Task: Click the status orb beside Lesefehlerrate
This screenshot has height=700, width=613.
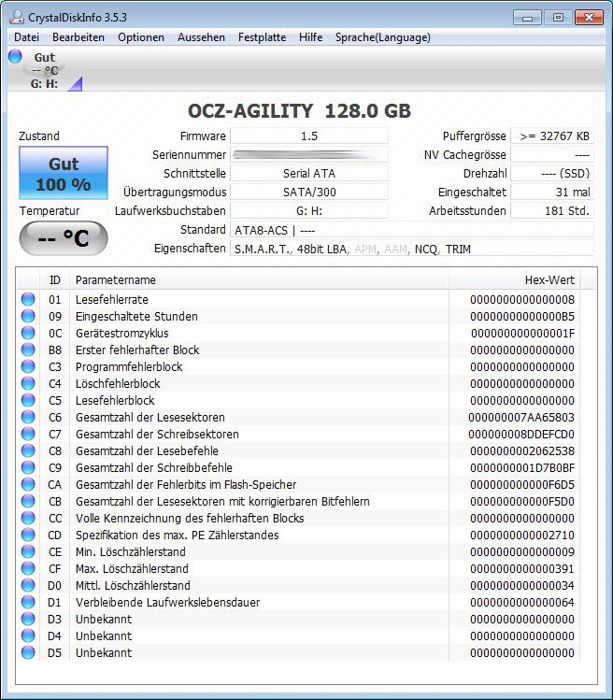Action: click(28, 300)
